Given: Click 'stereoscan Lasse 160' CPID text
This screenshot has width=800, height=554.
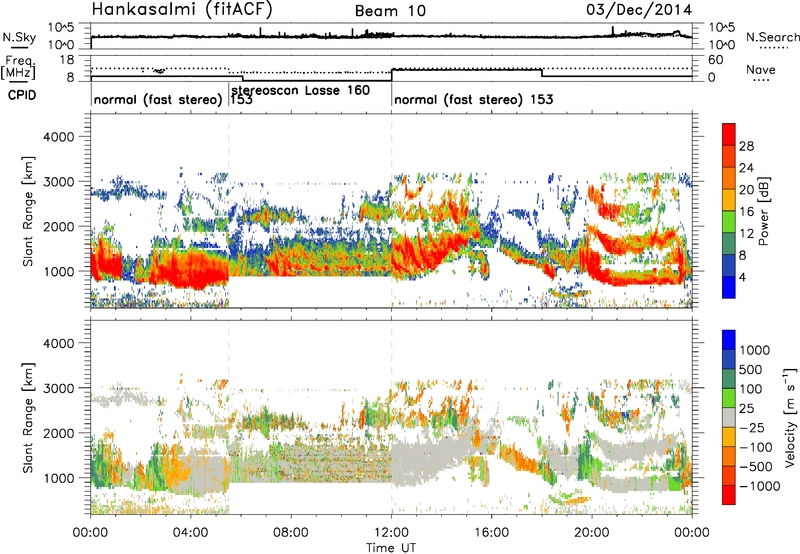Looking at the screenshot, I should (x=301, y=90).
